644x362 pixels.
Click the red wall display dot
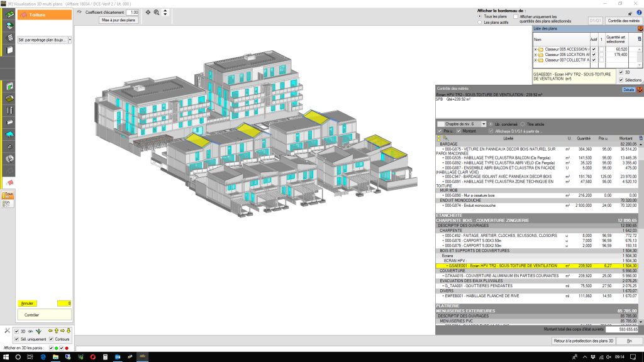tap(67, 348)
